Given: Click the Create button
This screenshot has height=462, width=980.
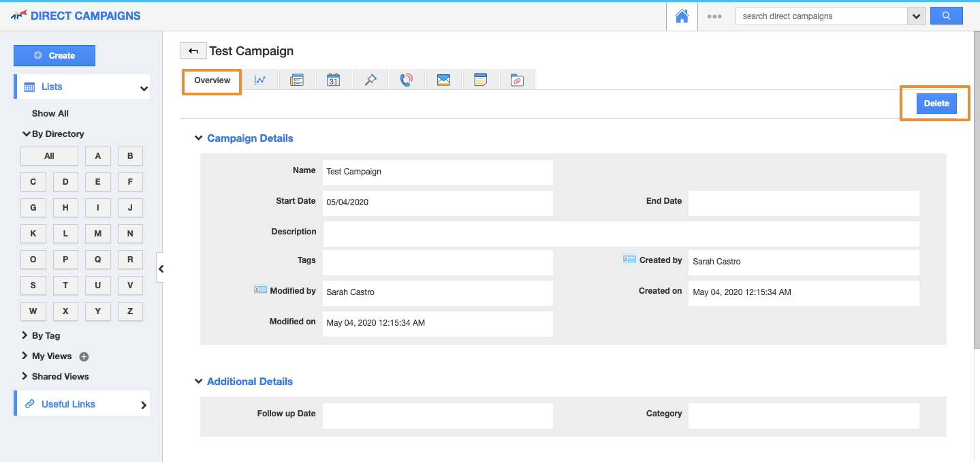Looking at the screenshot, I should (x=54, y=56).
